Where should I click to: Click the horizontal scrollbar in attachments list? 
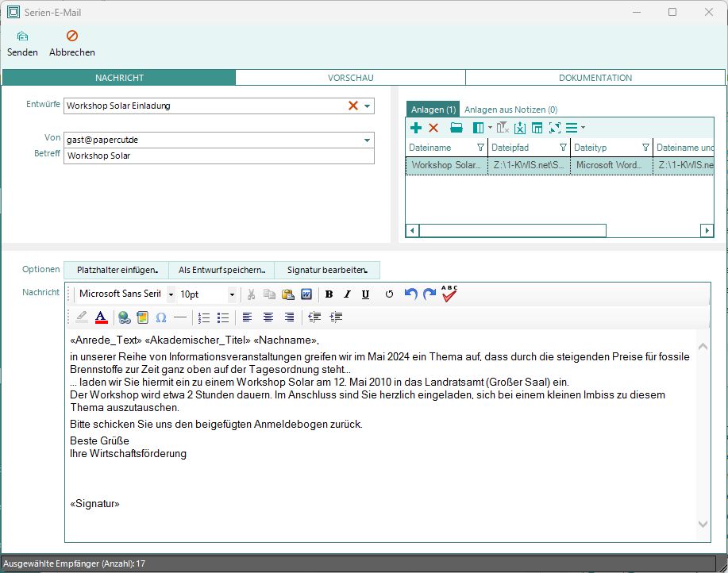point(513,230)
